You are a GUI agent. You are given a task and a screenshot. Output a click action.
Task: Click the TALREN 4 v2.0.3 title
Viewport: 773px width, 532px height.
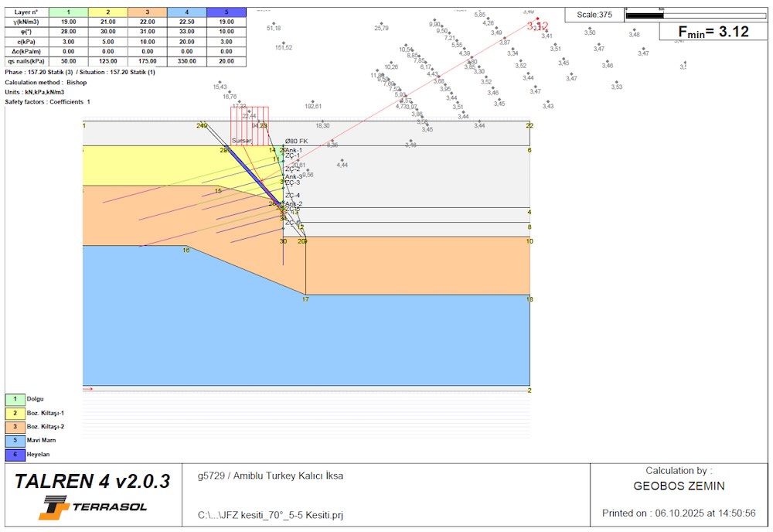92,482
